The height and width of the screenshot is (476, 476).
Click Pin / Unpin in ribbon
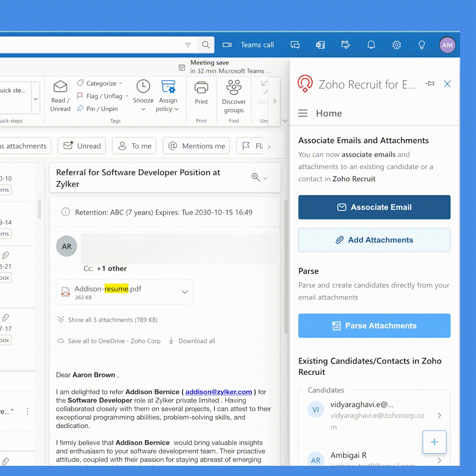pyautogui.click(x=97, y=109)
